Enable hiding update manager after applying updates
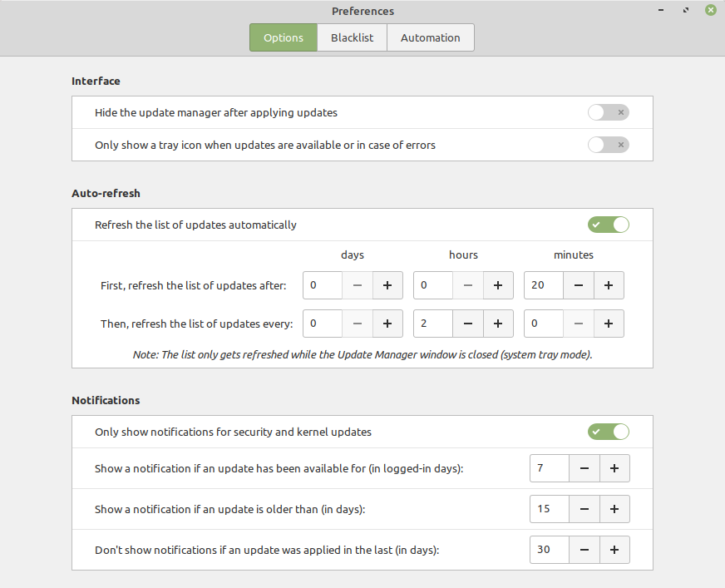Screen dimensions: 725x588 point(608,112)
